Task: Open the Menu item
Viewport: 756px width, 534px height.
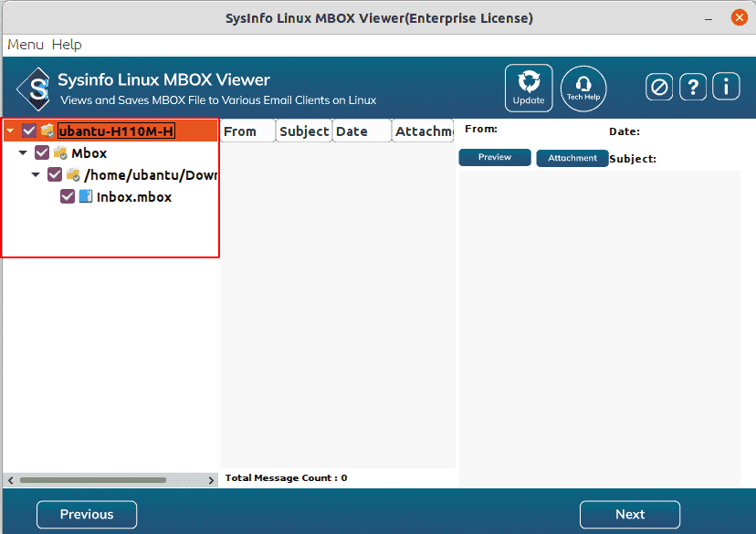Action: [25, 44]
